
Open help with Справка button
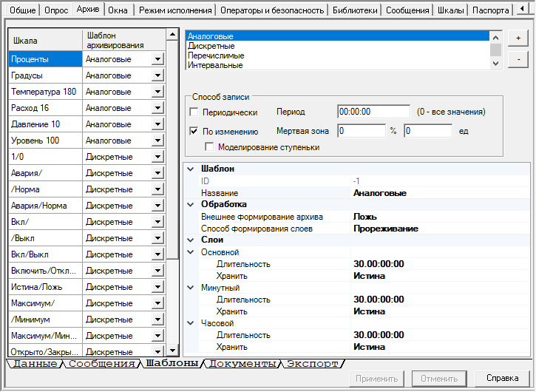point(502,379)
